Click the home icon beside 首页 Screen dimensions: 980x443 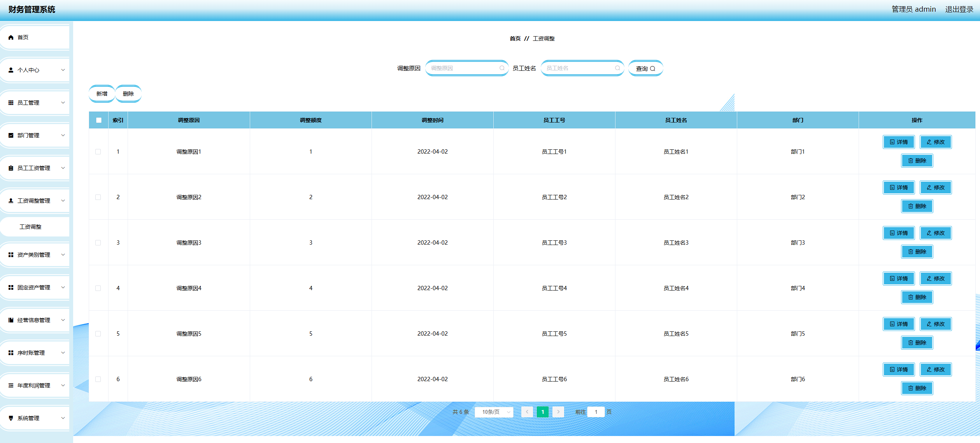point(11,37)
